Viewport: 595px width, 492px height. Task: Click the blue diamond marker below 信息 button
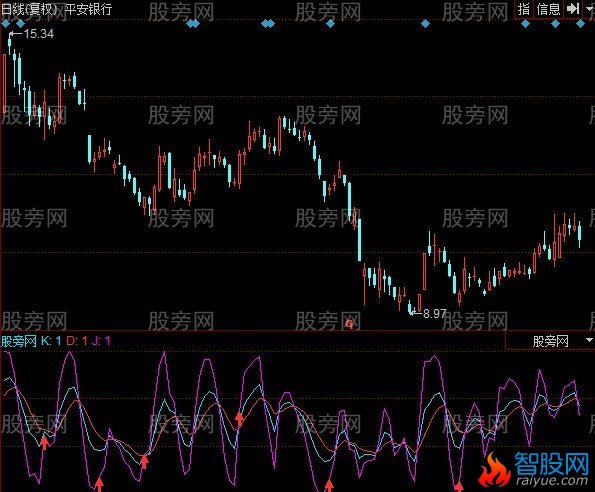[x=555, y=24]
